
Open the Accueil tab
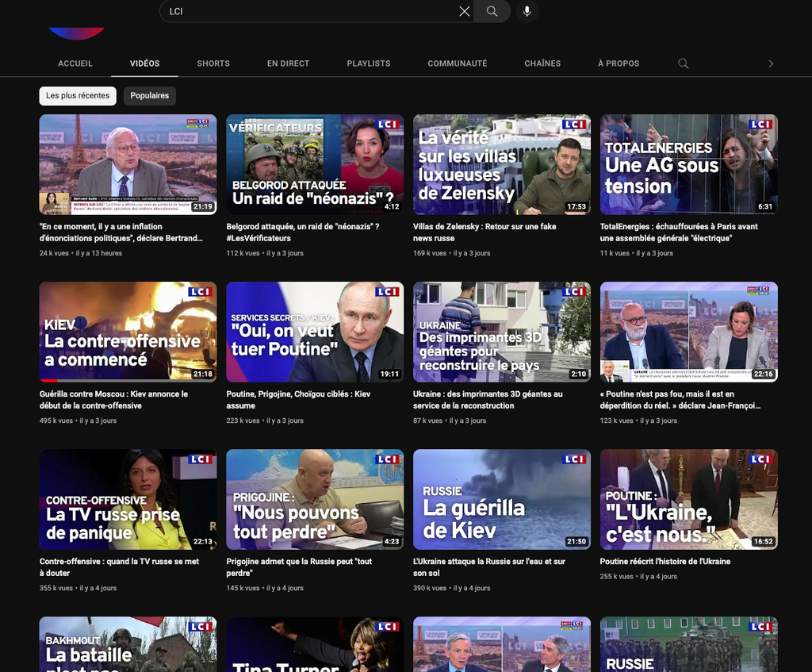click(x=75, y=63)
